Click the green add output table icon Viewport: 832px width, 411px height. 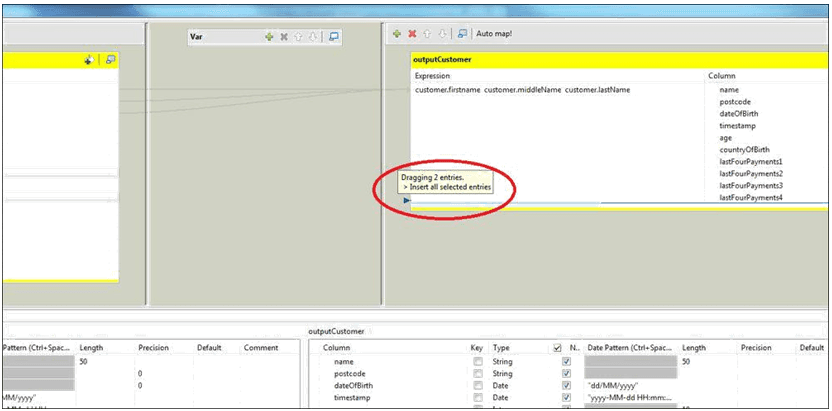(397, 34)
